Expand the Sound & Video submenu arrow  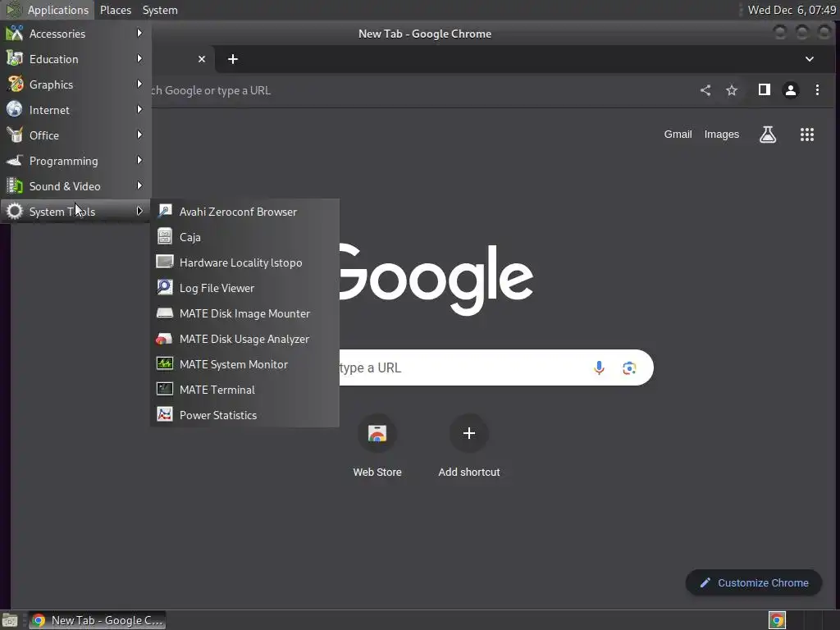click(x=139, y=186)
